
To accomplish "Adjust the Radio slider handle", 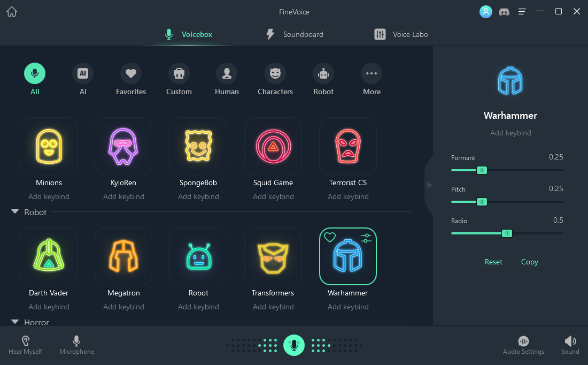I will click(507, 233).
